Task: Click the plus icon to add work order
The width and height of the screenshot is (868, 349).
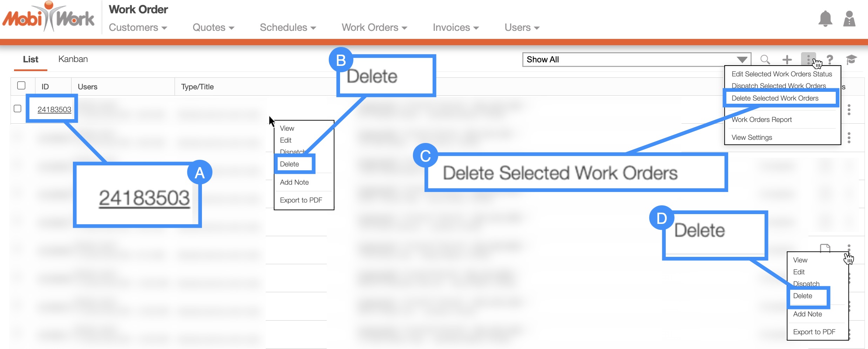Action: click(787, 60)
